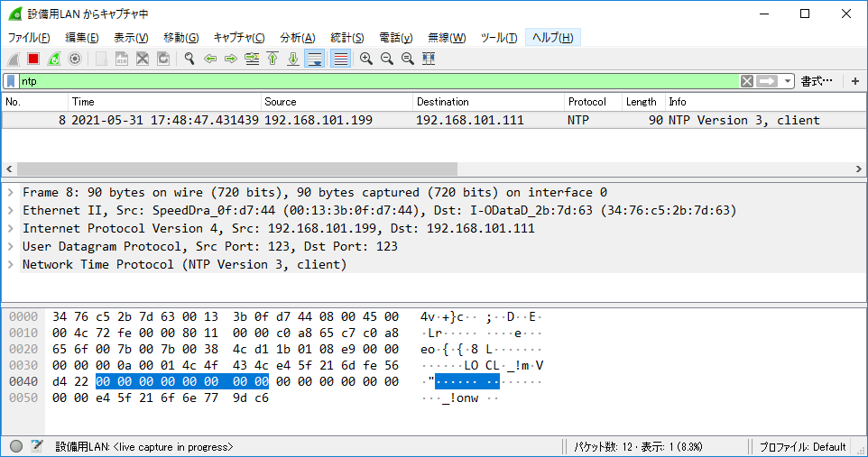Open the recent filters dropdown arrow
This screenshot has width=868, height=457.
click(x=787, y=81)
